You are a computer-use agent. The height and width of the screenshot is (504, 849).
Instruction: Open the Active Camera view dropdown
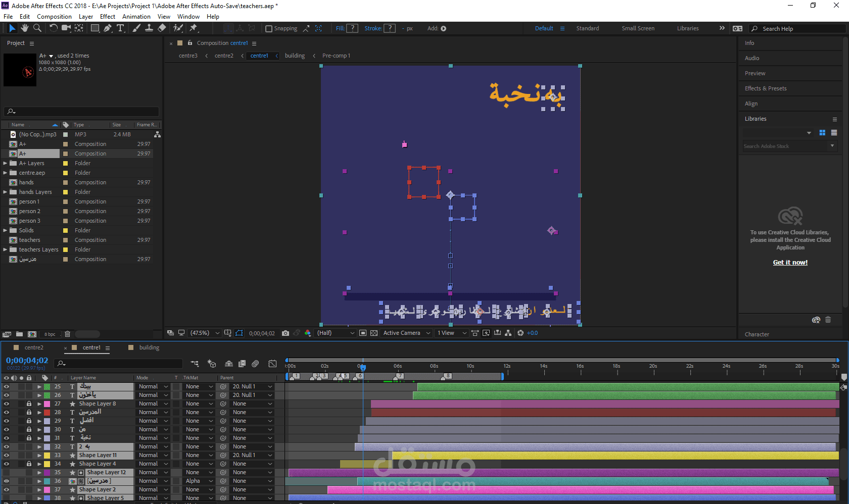[x=406, y=333]
